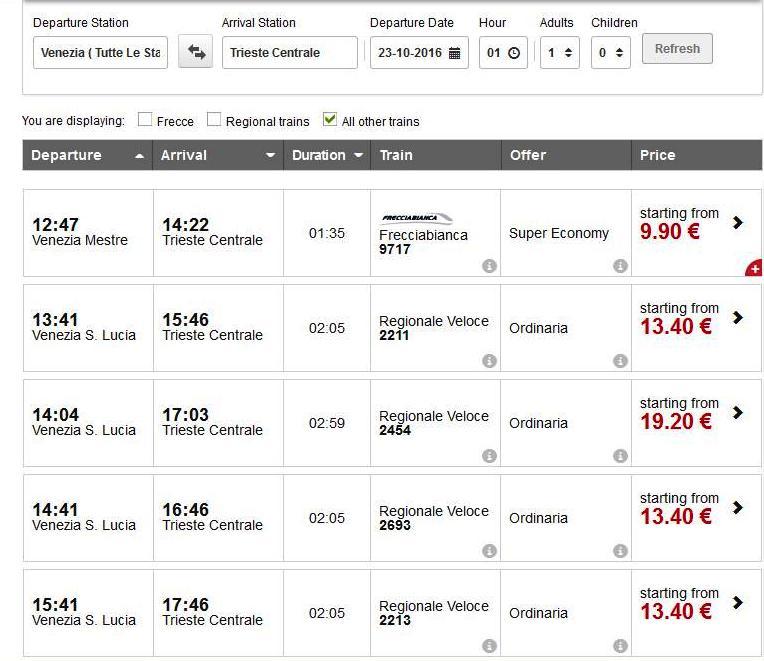Choose the 9.90 € Frecciabianca price
This screenshot has height=661, width=764.
point(738,222)
